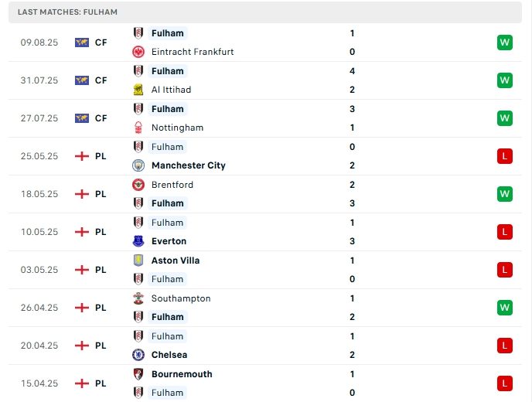This screenshot has width=532, height=402.
Task: Click the Manchester City club crest
Action: tap(138, 165)
